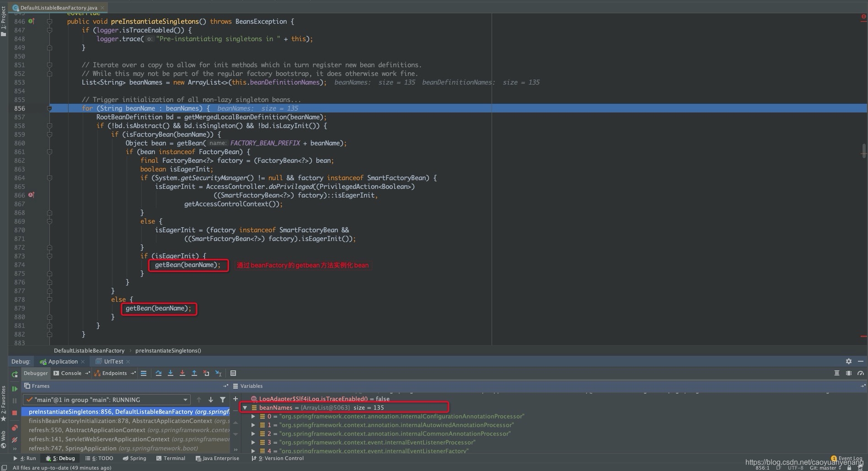Drop the current frame
Screen dimensions: 868x471
[206, 374]
